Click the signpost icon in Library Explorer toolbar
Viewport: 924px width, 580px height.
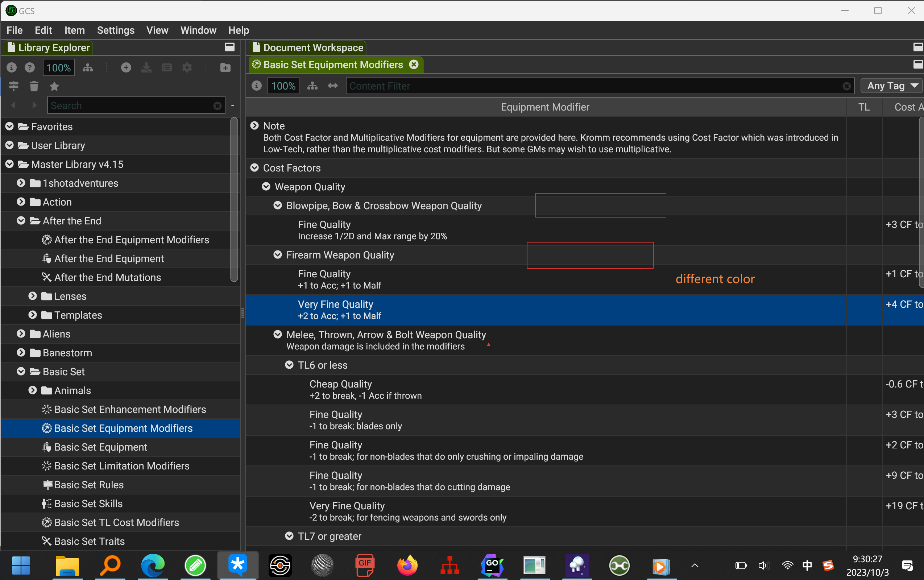[14, 87]
